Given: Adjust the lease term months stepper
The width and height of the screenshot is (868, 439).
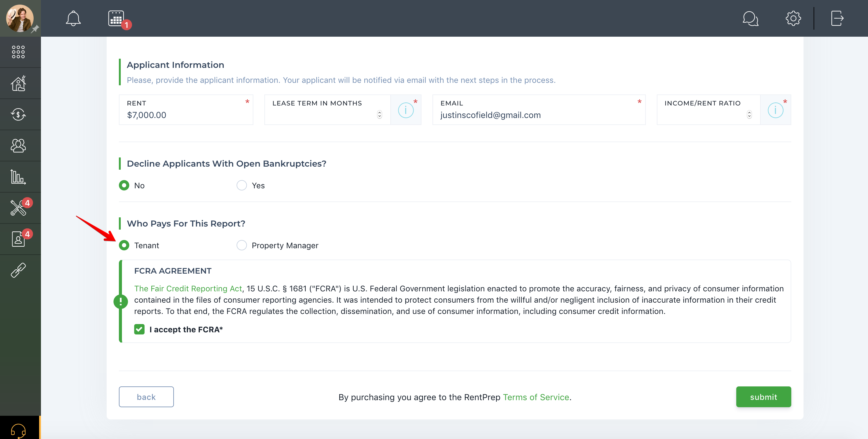Looking at the screenshot, I should pos(379,115).
